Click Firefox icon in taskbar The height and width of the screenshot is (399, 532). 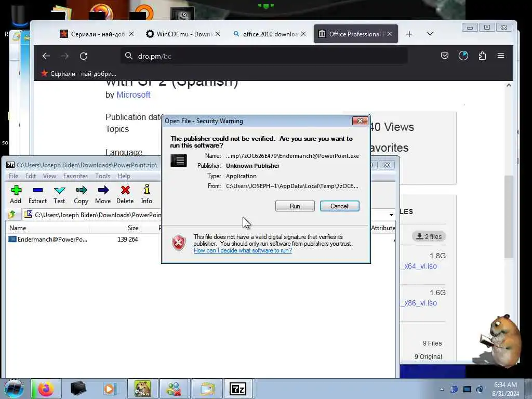46,389
